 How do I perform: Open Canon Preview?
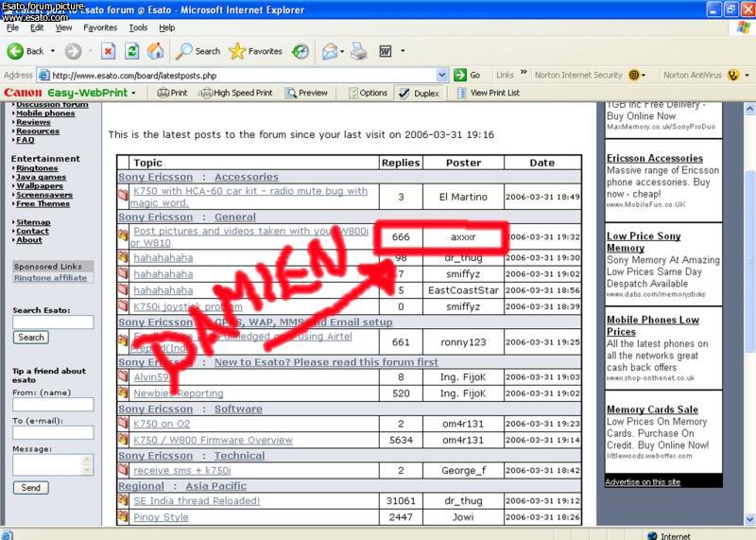(306, 93)
